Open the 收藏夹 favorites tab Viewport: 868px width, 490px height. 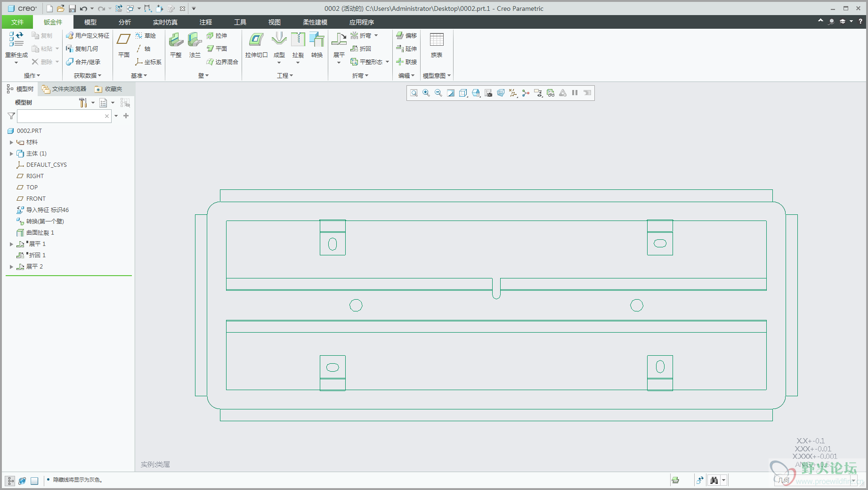point(108,89)
